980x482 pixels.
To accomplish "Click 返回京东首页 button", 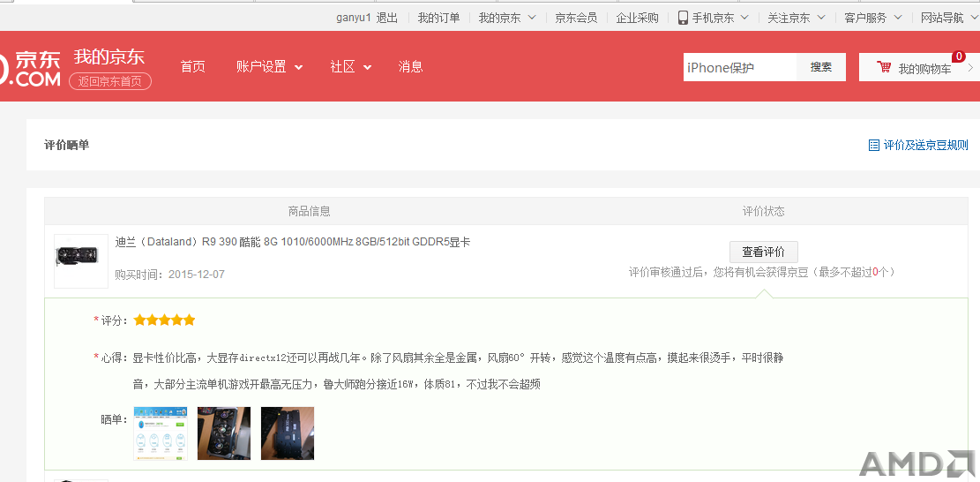I will 110,81.
